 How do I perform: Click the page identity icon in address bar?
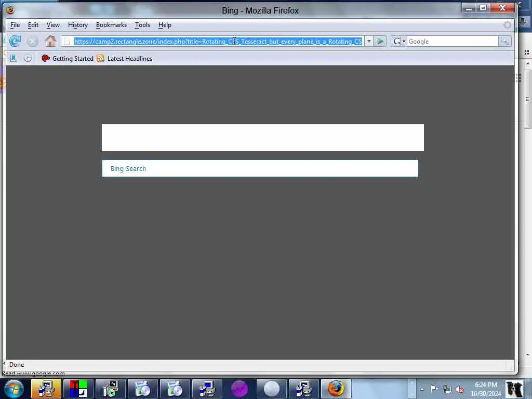click(x=67, y=42)
